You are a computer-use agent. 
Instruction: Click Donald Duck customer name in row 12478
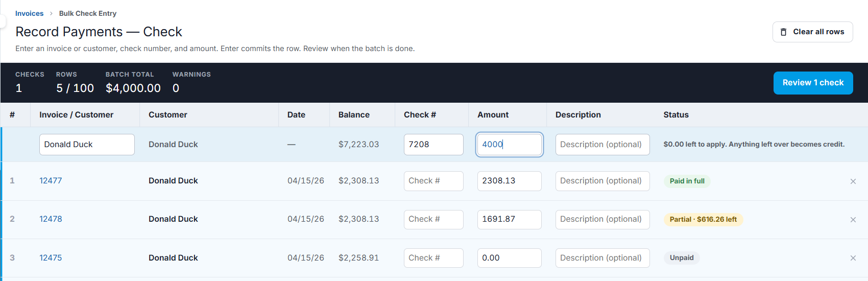coord(173,219)
